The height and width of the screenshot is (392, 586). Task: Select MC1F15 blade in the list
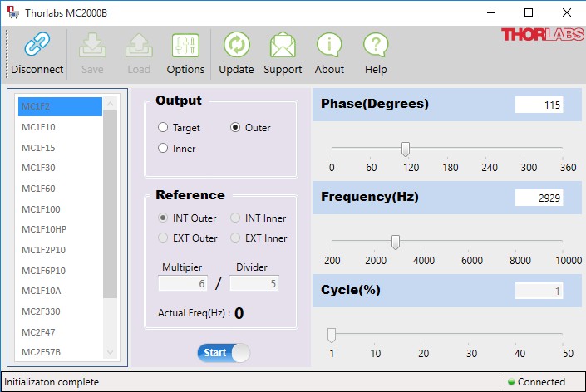pos(60,148)
